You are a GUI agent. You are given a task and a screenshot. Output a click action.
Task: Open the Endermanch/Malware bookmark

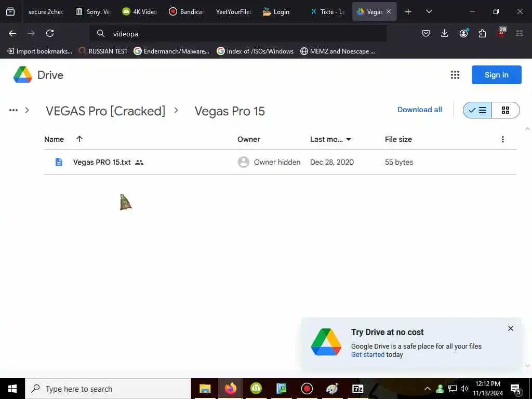171,51
